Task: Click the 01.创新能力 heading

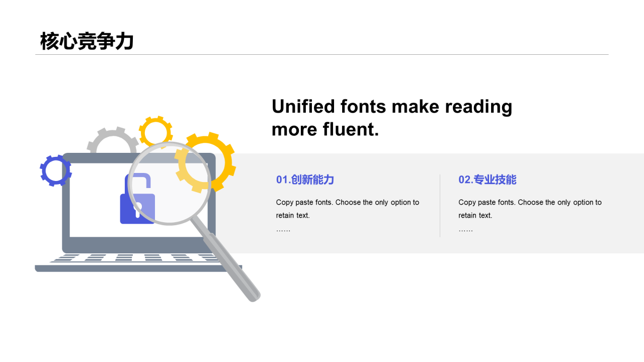Action: pyautogui.click(x=305, y=179)
